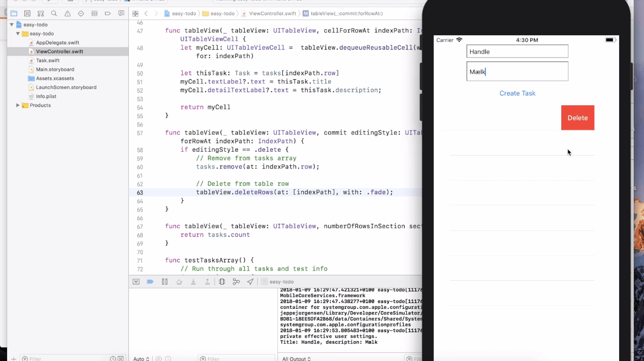Click the Simulate Location arrow icon
The image size is (644, 361).
250,282
